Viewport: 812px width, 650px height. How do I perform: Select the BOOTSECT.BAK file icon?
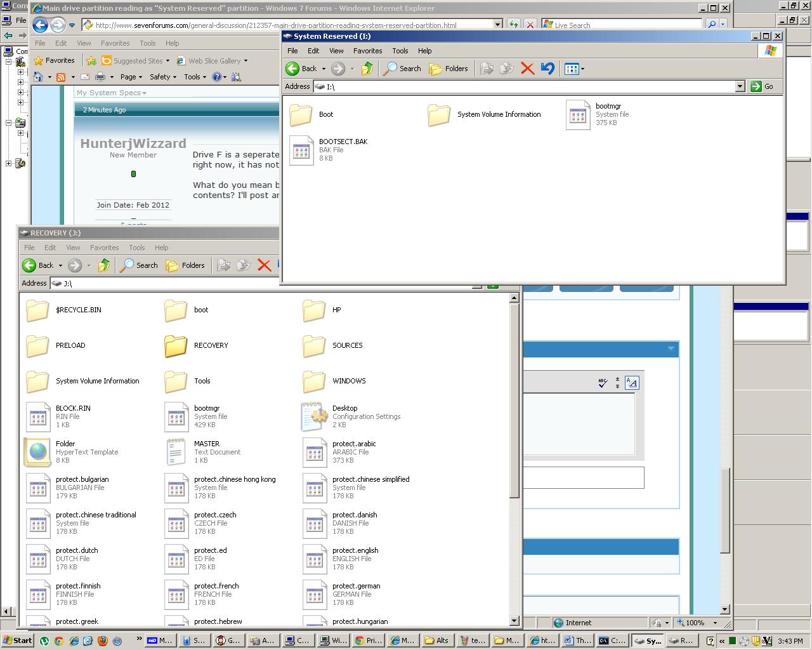click(x=302, y=150)
